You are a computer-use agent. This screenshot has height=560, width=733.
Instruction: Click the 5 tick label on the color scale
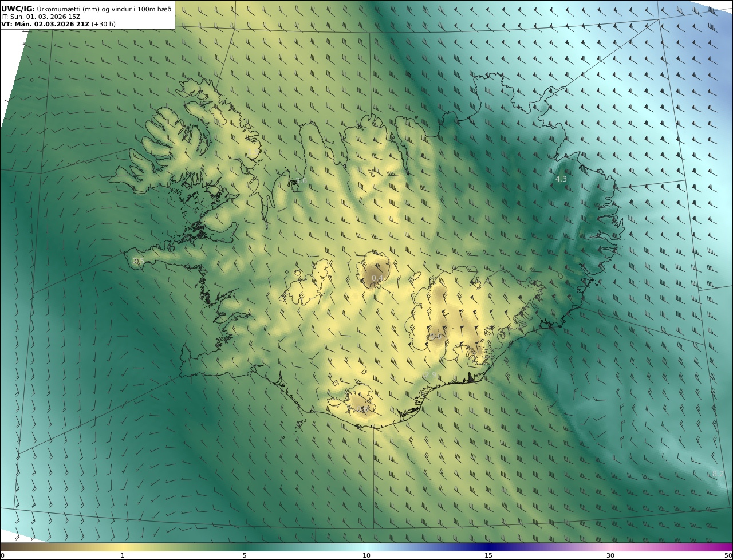(x=245, y=555)
